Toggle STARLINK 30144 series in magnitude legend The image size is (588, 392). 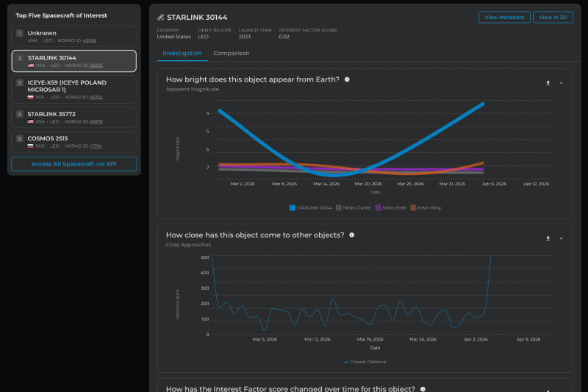pyautogui.click(x=311, y=208)
